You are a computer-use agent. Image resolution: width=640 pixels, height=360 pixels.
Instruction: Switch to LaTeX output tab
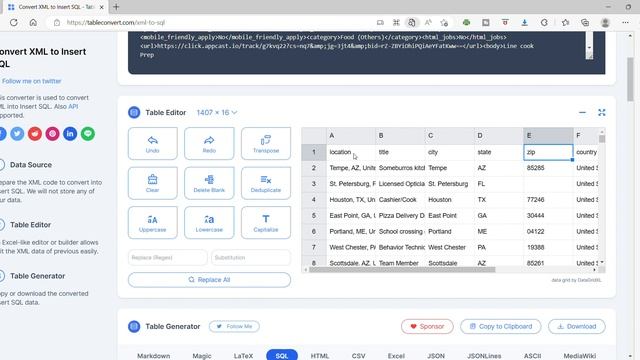click(x=243, y=356)
